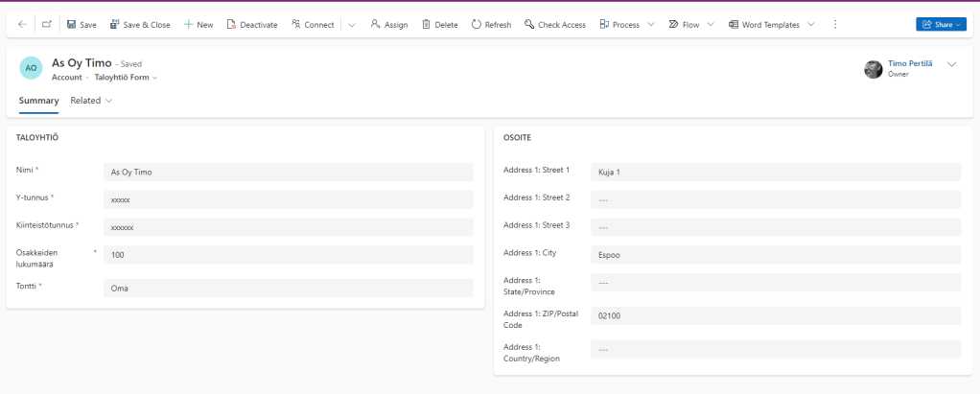Screen dimensions: 980x394
Task: Expand the Connect split dropdown arrow
Action: pos(351,24)
